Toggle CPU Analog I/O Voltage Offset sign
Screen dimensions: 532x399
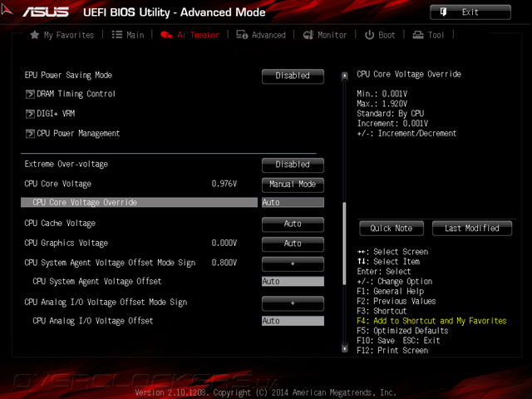pyautogui.click(x=293, y=303)
